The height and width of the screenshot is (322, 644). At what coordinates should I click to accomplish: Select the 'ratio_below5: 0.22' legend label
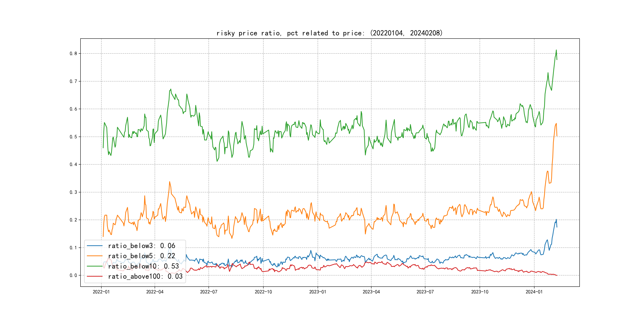(x=142, y=256)
